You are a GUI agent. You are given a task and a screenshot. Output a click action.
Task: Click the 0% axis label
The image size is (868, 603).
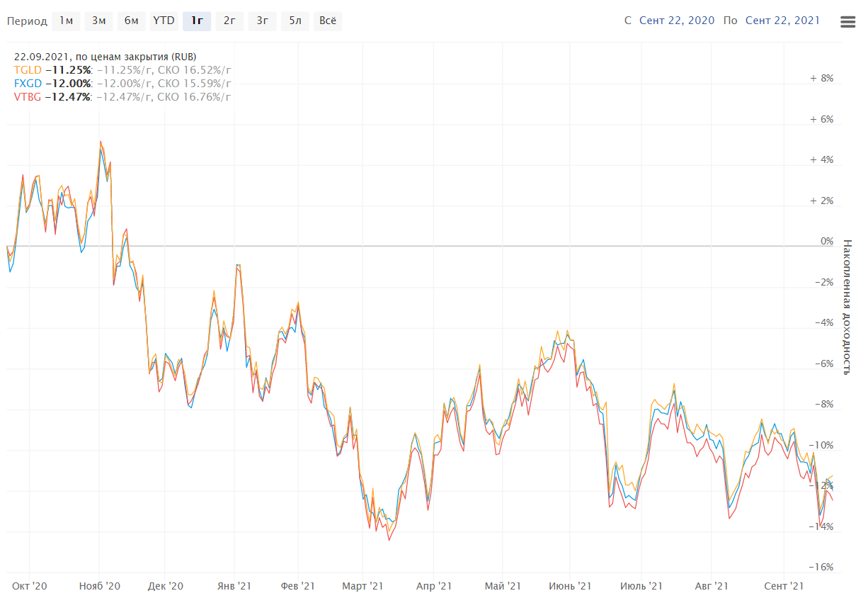826,242
